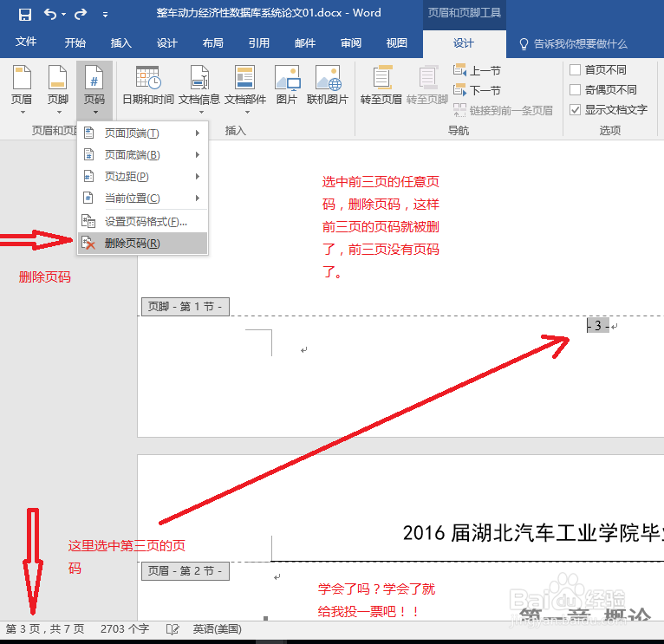Image resolution: width=664 pixels, height=644 pixels.
Task: Click the 页眉 - 第 2 节 - label
Action: (185, 570)
